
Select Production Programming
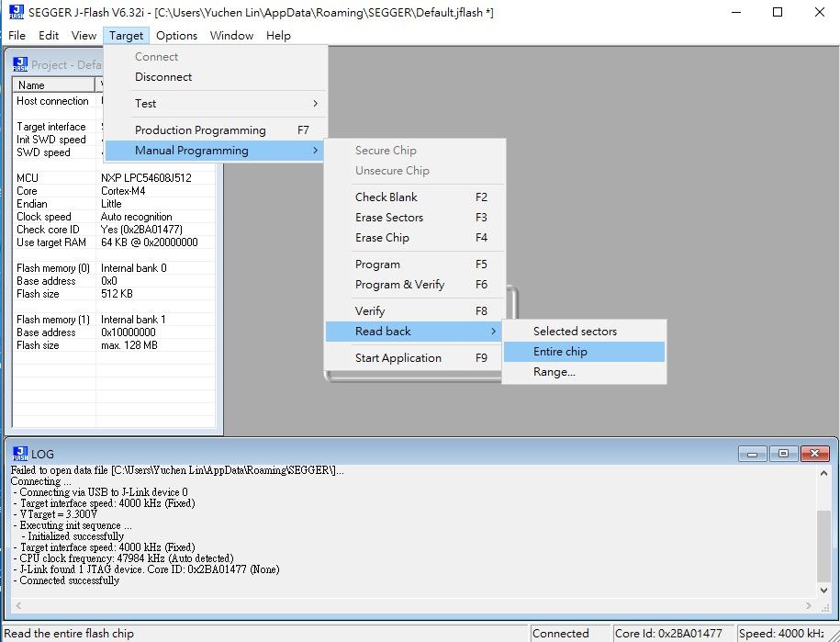[216, 130]
